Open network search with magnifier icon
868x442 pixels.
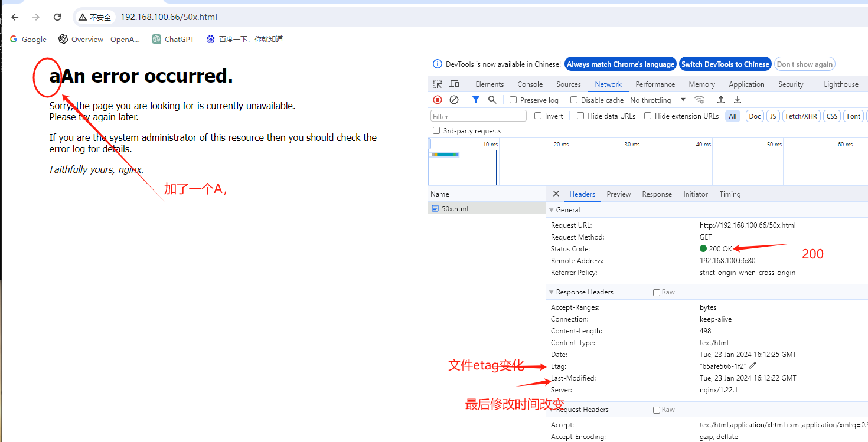[x=492, y=100]
